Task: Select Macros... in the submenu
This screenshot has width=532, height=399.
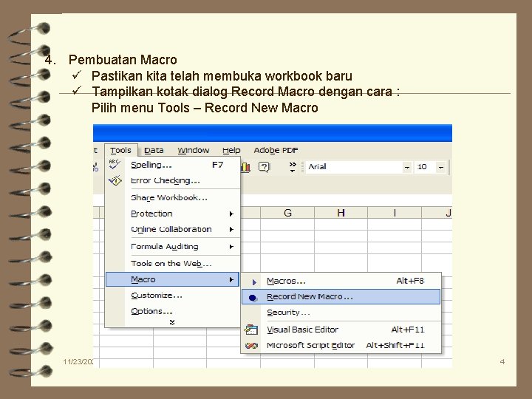Action: (341, 282)
